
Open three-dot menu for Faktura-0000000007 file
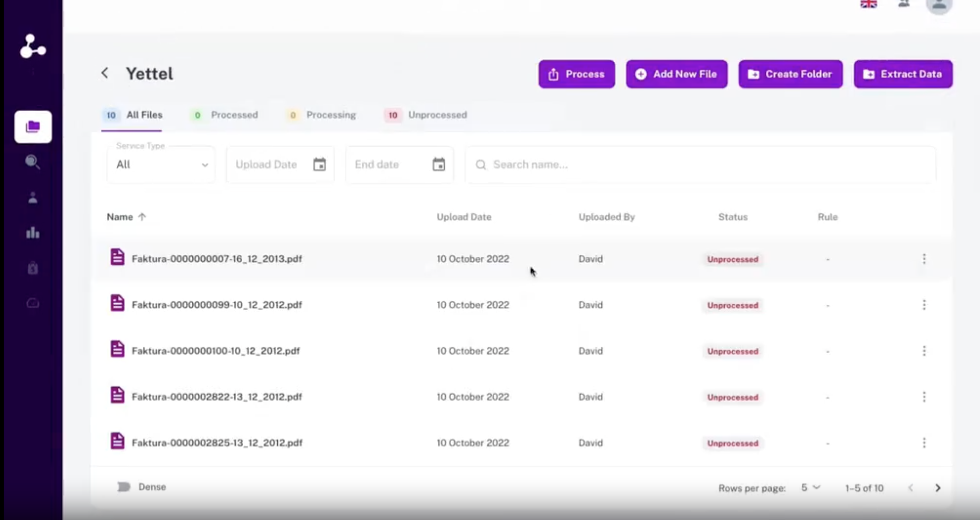[x=924, y=259]
